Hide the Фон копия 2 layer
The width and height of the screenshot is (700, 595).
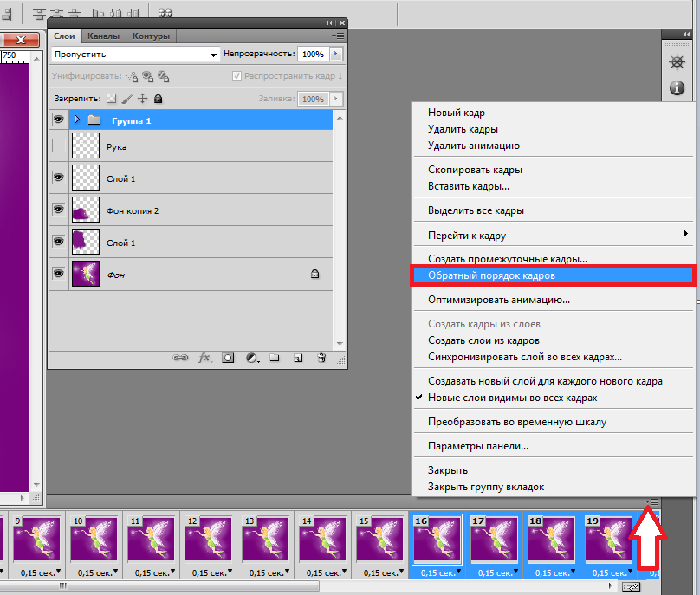(59, 209)
